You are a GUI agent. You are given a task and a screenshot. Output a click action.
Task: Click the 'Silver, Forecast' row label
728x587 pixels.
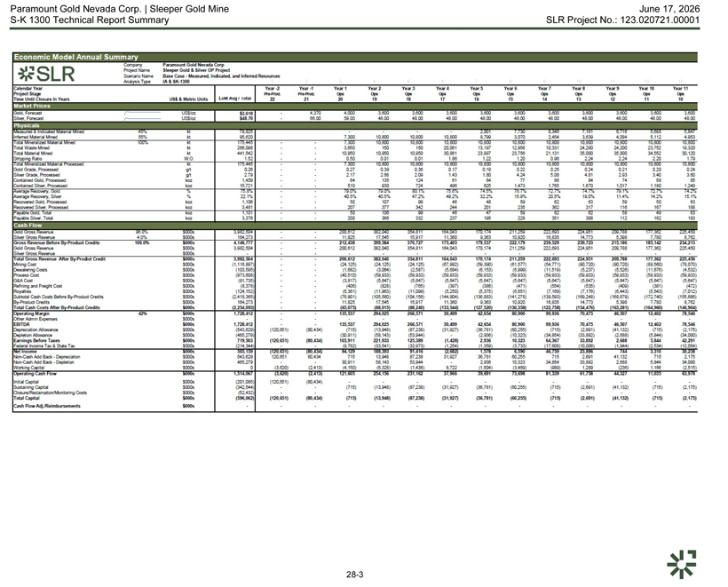[28, 118]
